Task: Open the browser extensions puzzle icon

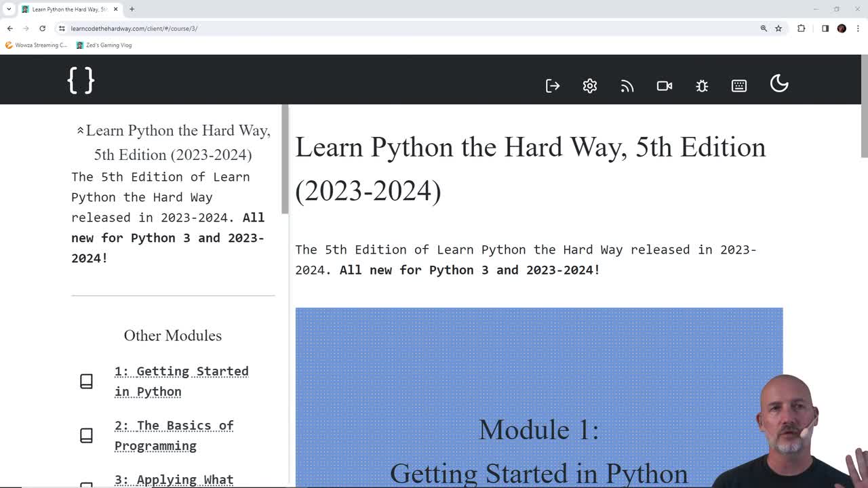Action: (x=802, y=28)
